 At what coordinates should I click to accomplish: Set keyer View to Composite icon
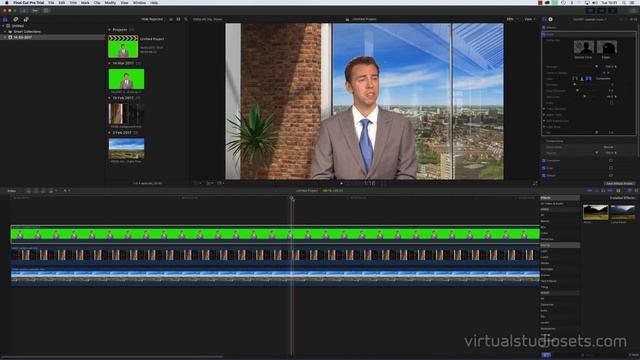pos(589,78)
